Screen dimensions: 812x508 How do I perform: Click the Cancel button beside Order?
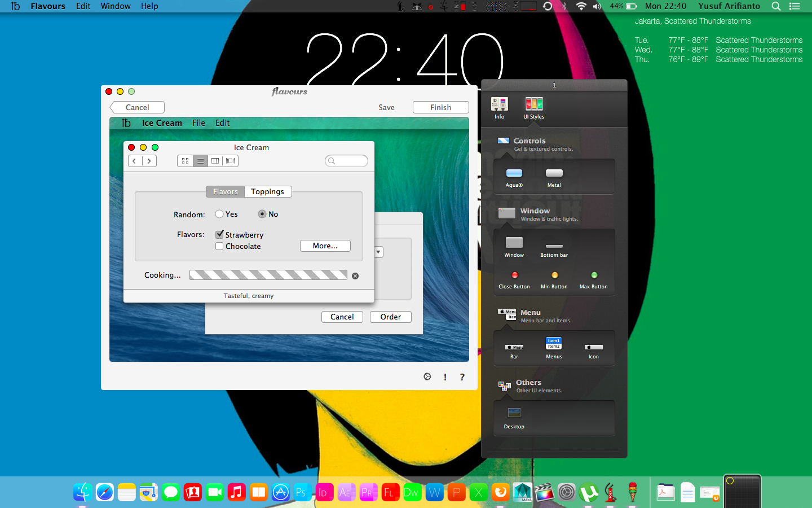point(342,317)
